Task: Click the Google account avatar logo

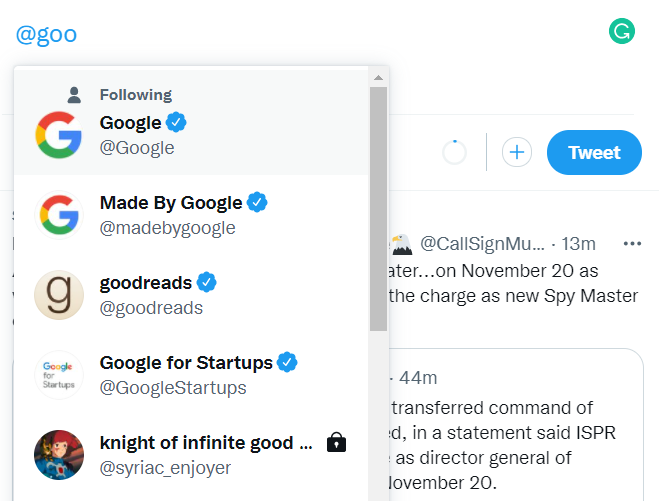Action: pos(59,135)
